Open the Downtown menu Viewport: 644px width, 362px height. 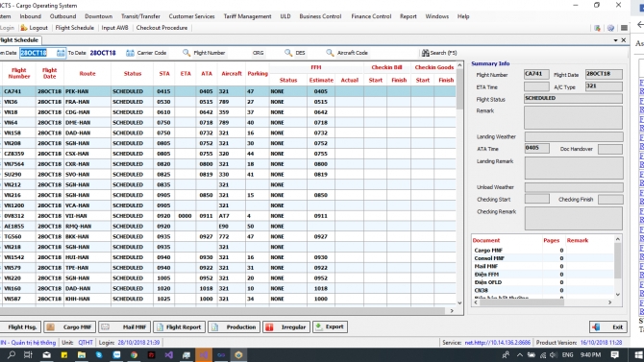pyautogui.click(x=99, y=16)
